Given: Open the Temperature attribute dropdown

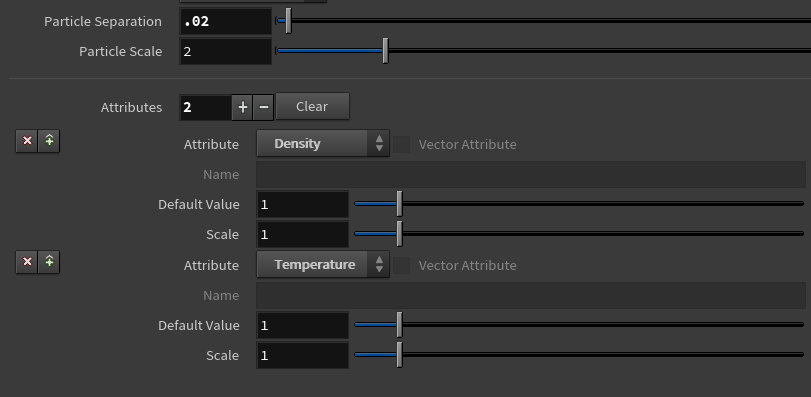Looking at the screenshot, I should tap(323, 265).
